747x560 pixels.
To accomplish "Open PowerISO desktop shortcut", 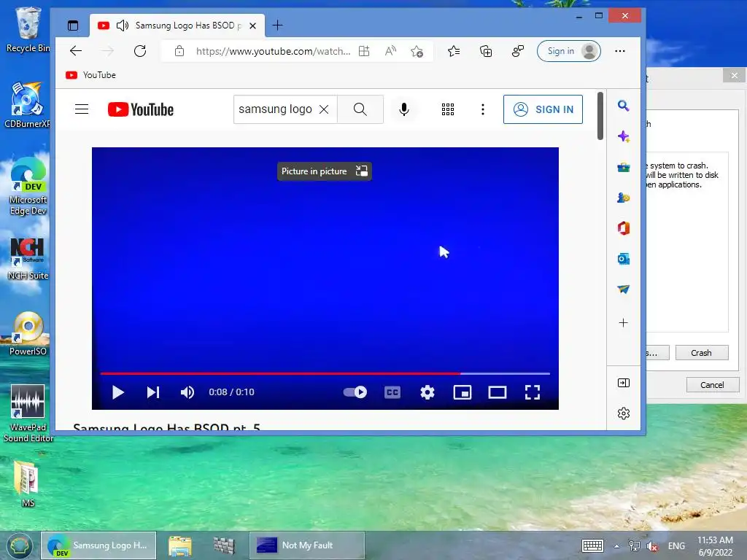I will click(28, 333).
